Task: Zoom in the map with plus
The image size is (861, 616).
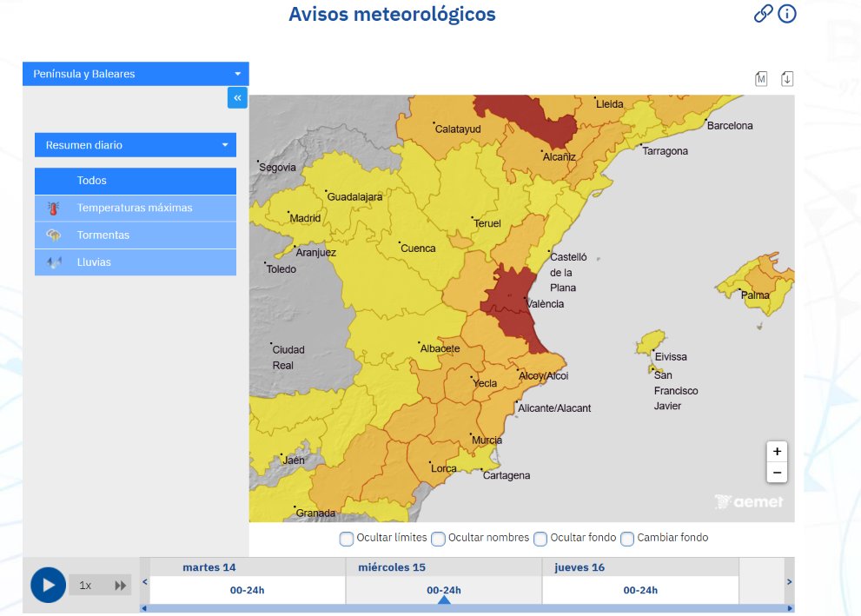Action: click(777, 451)
